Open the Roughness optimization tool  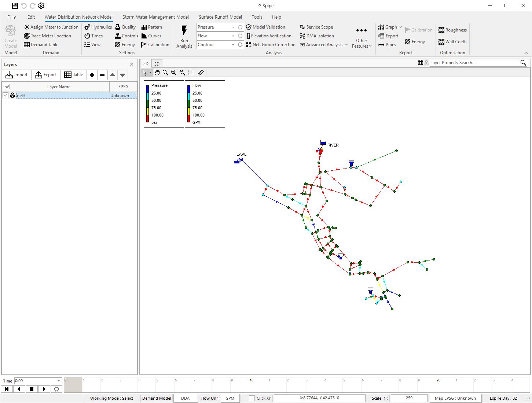452,30
